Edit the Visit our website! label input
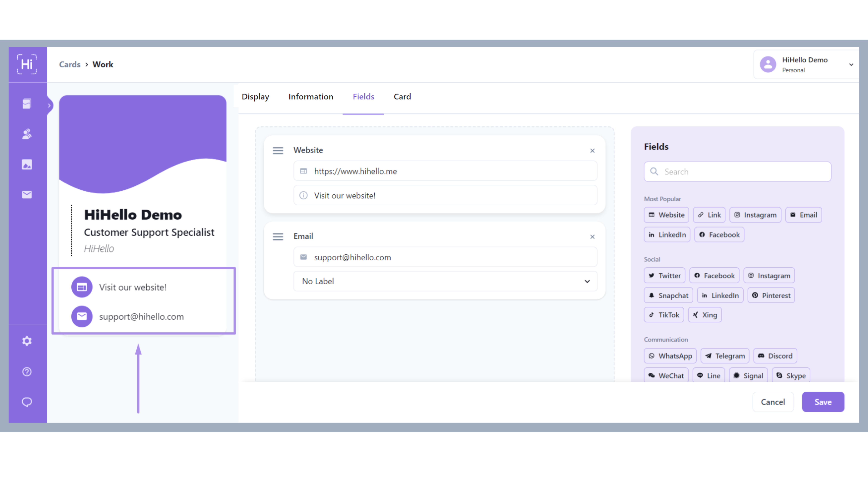This screenshot has height=488, width=868. click(445, 195)
